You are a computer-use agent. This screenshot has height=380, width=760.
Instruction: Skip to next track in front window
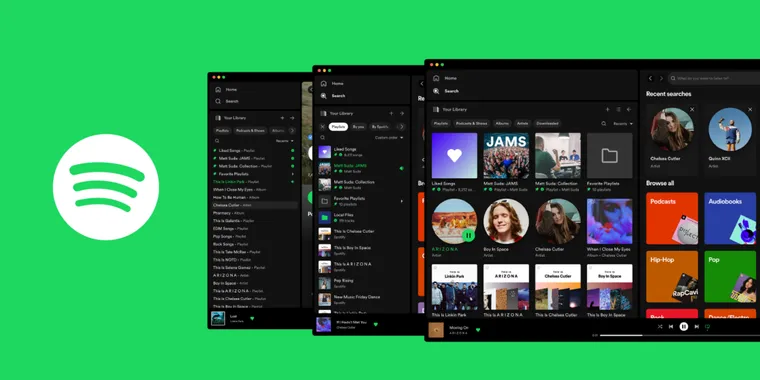(x=697, y=327)
